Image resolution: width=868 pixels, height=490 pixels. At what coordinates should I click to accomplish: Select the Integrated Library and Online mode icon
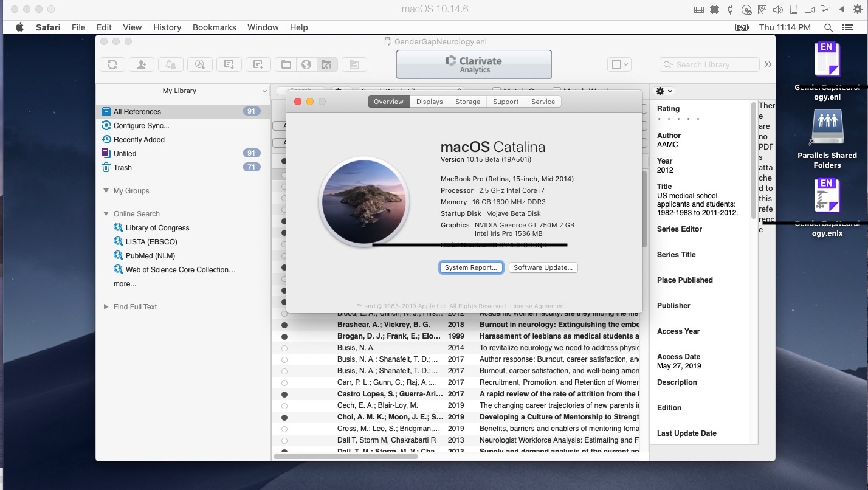(x=326, y=64)
